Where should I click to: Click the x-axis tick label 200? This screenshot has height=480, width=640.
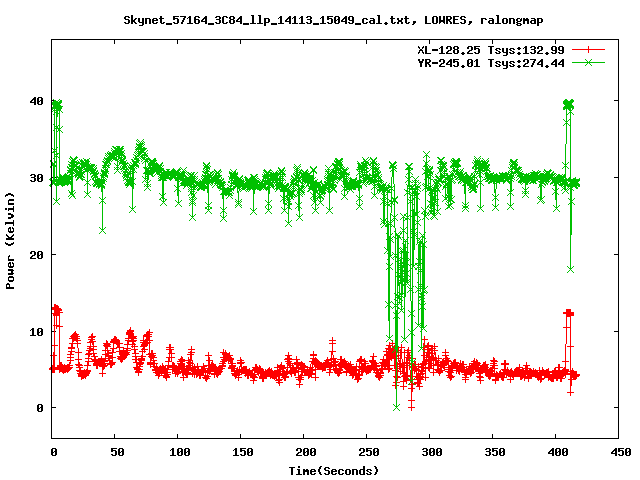(x=306, y=452)
